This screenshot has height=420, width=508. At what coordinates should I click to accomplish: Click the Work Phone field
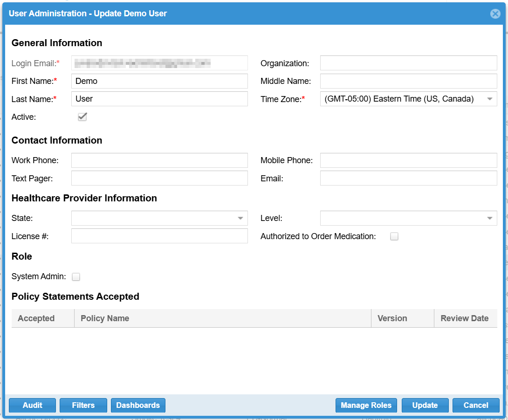coord(159,160)
